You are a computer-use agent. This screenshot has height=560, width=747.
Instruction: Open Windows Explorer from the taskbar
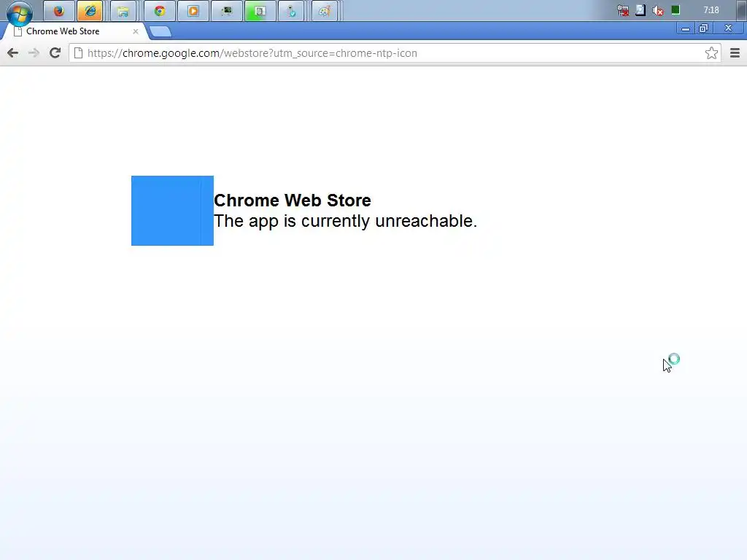[x=123, y=11]
